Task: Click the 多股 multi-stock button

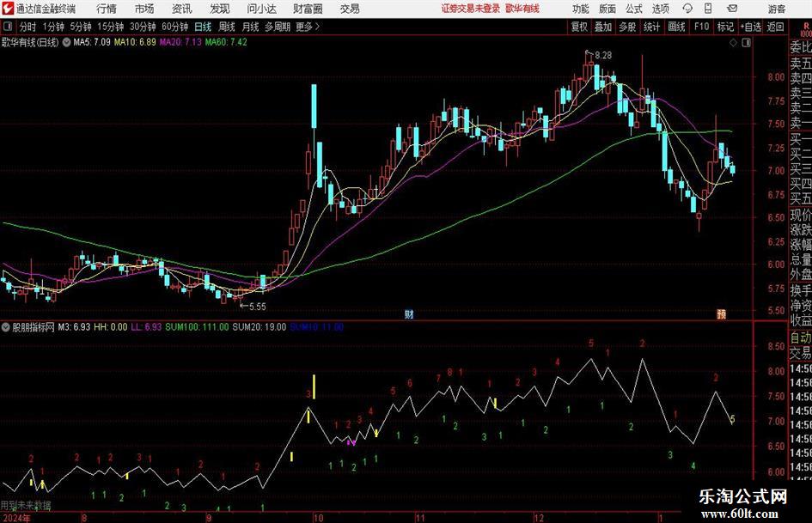Action: pyautogui.click(x=627, y=27)
